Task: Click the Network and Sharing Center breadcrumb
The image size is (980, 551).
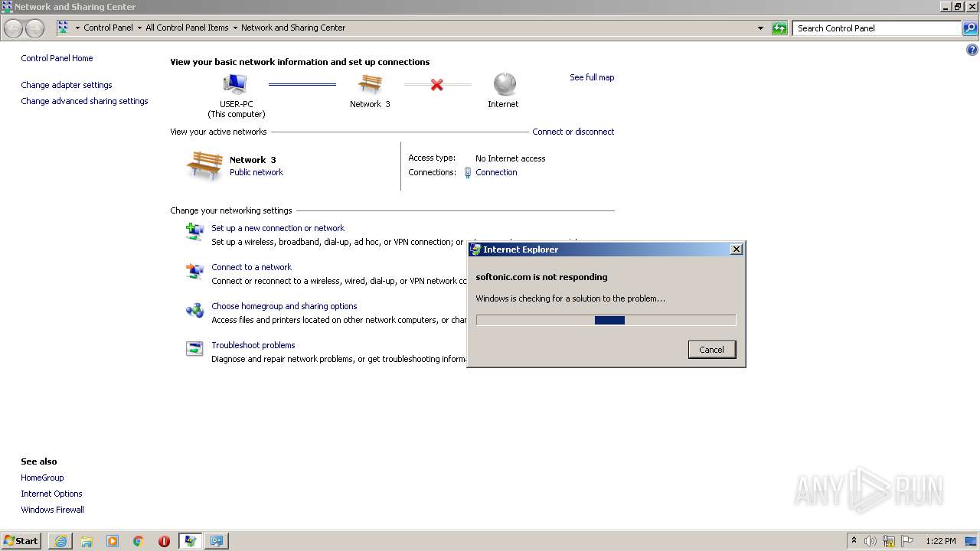Action: point(293,28)
